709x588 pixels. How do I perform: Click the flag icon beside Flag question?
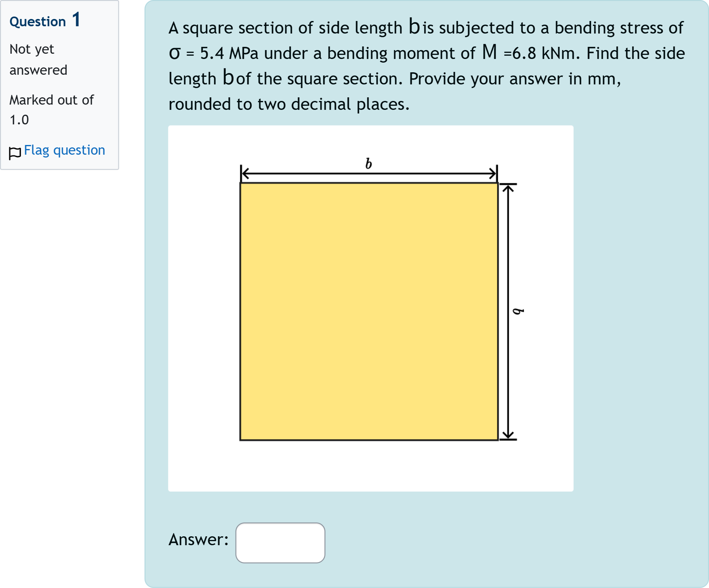point(15,150)
